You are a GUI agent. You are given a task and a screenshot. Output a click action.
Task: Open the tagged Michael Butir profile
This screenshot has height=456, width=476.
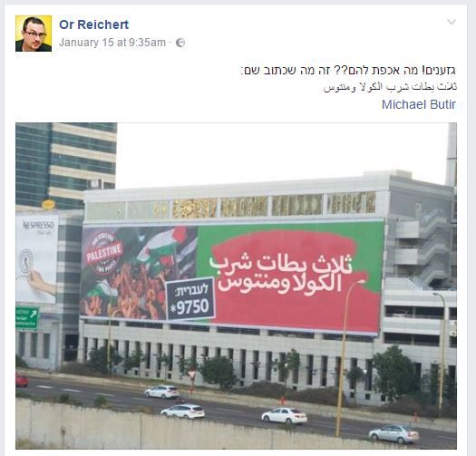(419, 104)
